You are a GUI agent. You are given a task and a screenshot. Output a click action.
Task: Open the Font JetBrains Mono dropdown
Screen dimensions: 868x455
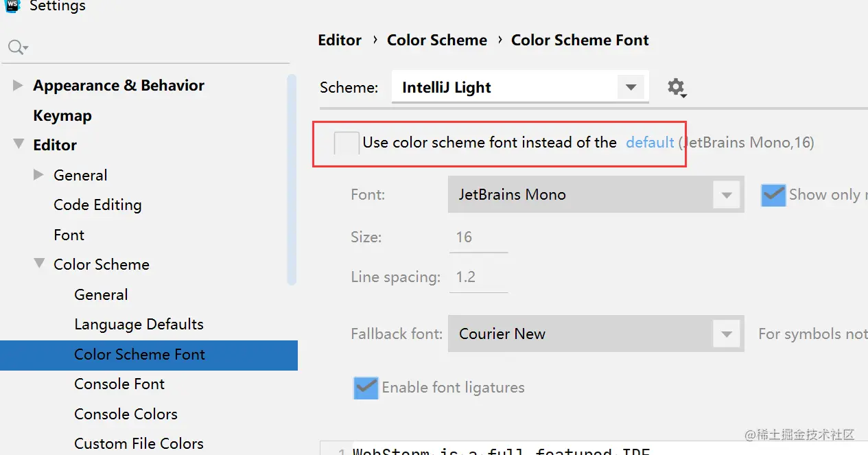596,195
